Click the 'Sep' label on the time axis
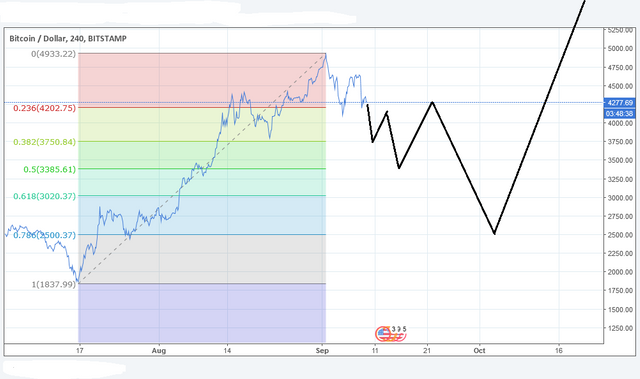 [322, 350]
